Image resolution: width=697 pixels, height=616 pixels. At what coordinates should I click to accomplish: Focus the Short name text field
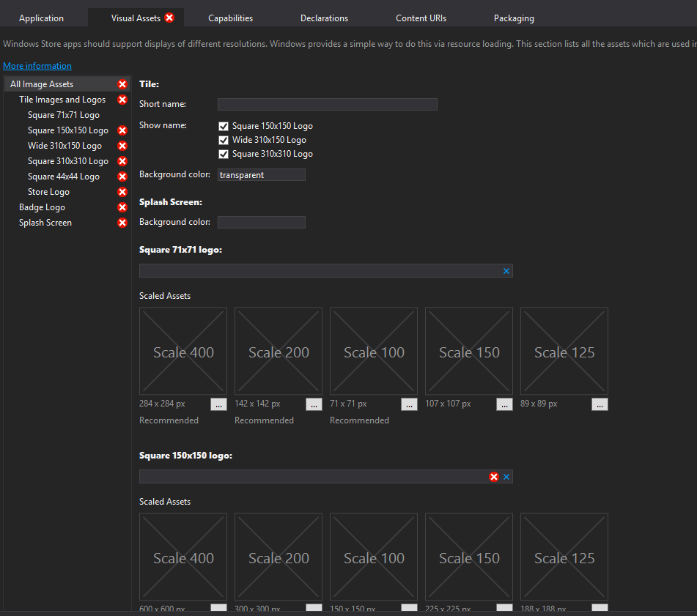327,104
